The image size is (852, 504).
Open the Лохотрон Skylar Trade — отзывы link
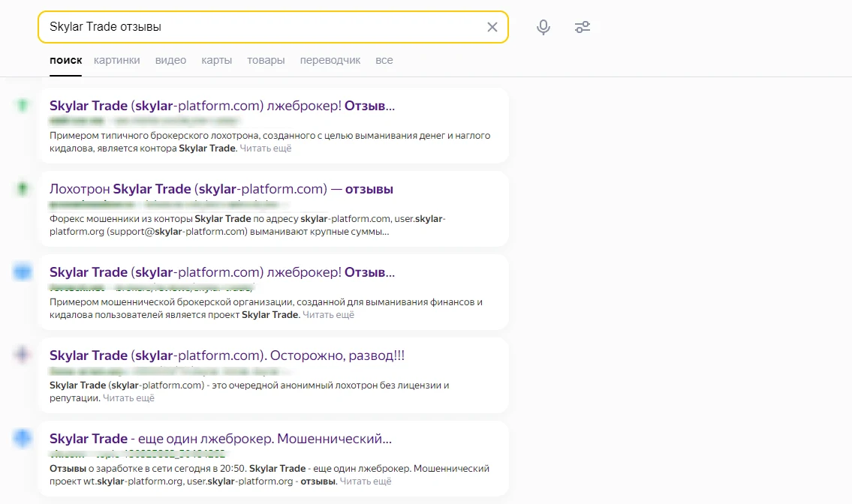[x=221, y=189]
